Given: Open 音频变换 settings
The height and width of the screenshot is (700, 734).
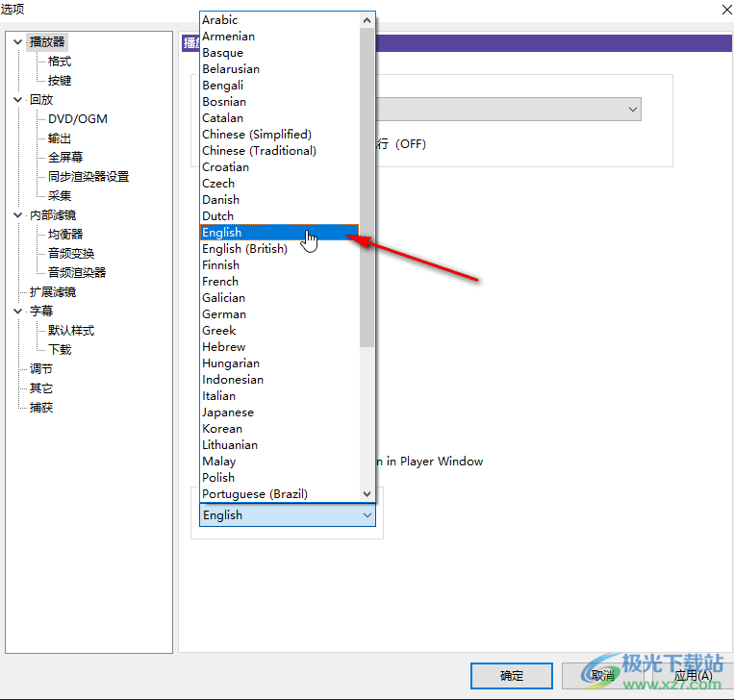Looking at the screenshot, I should (71, 254).
